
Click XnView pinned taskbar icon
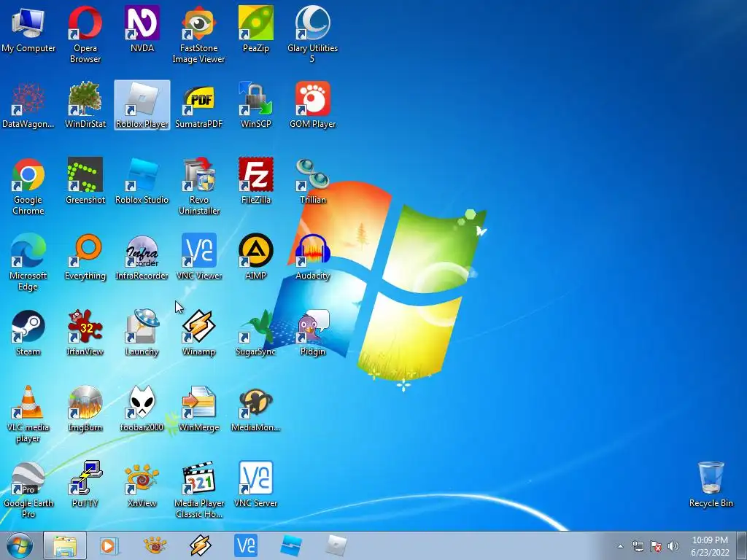point(155,545)
